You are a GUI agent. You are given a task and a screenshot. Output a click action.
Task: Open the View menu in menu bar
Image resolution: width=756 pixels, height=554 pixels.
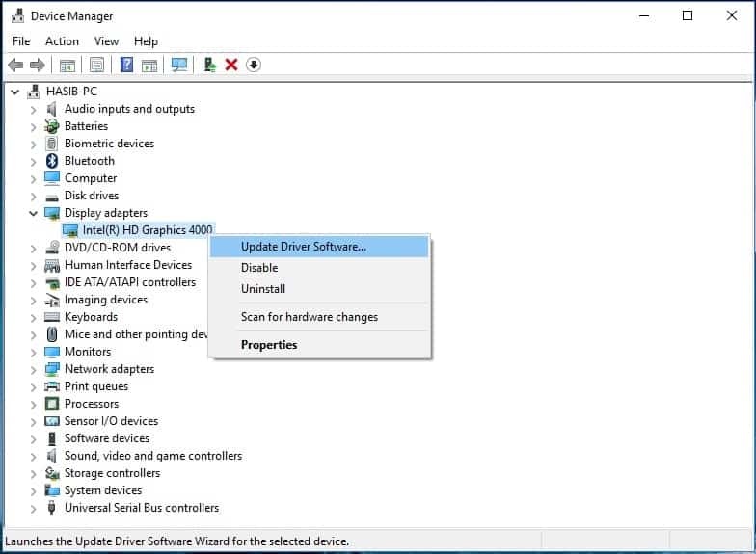106,41
